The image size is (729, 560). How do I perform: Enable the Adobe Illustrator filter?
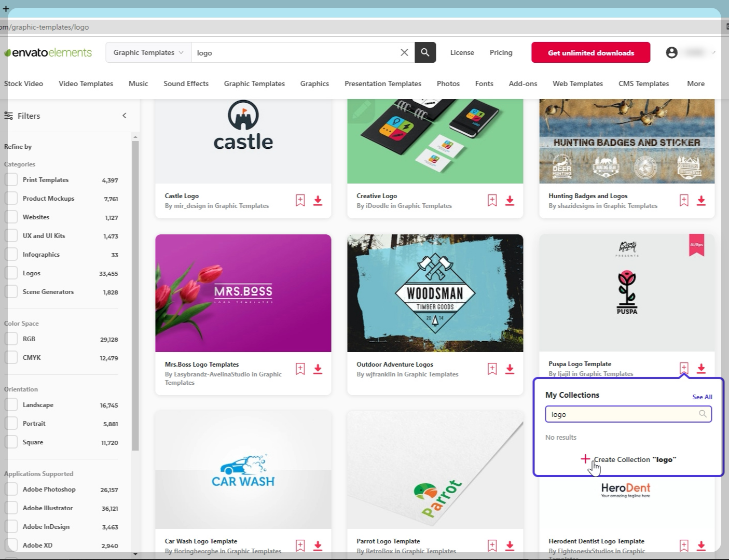pyautogui.click(x=11, y=508)
